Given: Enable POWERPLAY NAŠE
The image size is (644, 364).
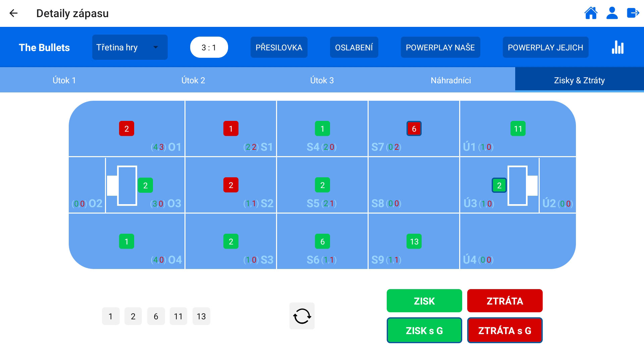Looking at the screenshot, I should (x=440, y=47).
